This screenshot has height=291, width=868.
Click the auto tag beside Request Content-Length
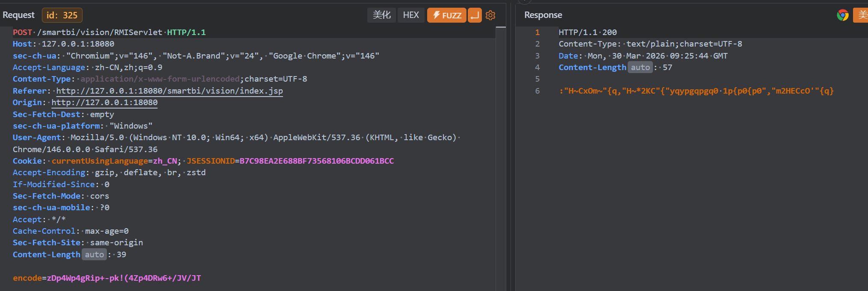click(94, 255)
